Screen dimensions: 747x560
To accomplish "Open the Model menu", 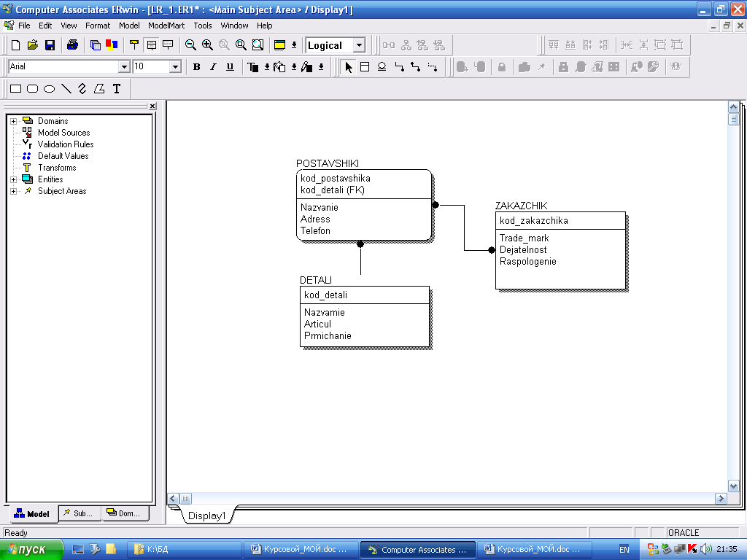I will [x=129, y=26].
